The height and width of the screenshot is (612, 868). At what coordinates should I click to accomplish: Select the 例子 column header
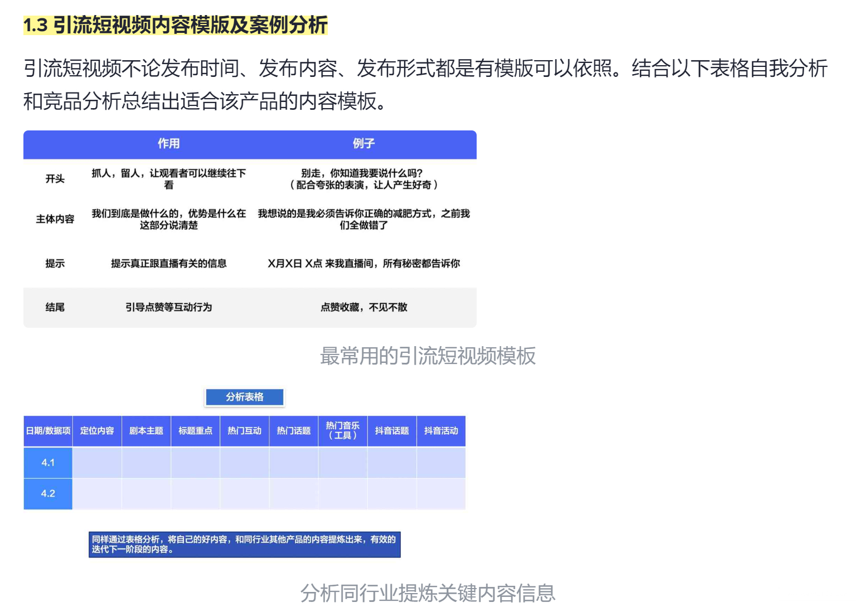click(x=363, y=144)
